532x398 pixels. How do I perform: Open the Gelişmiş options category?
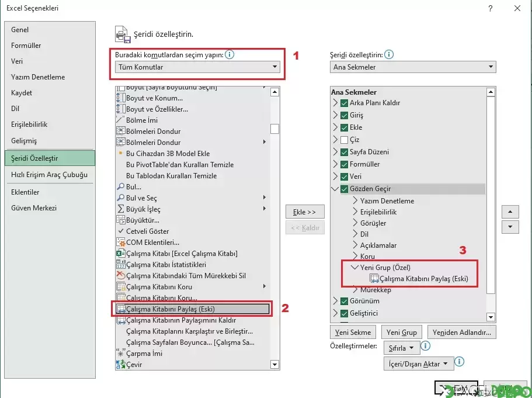(50, 140)
